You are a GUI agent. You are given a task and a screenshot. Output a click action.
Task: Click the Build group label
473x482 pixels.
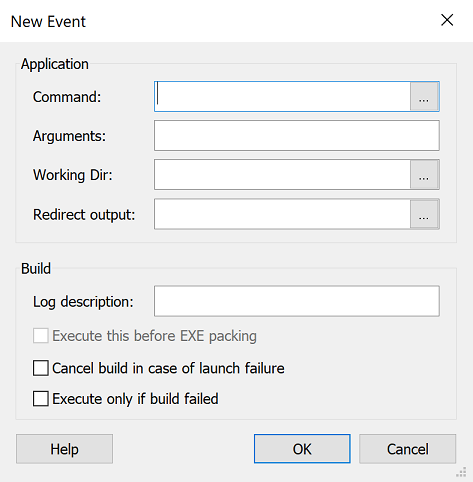tap(36, 268)
